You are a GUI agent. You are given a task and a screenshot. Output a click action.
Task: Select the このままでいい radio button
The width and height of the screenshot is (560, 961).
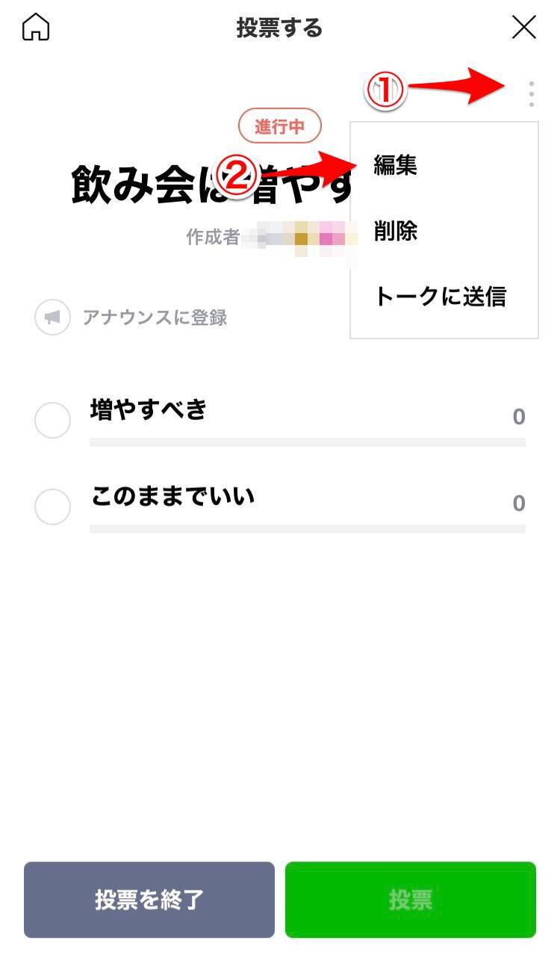coord(52,507)
